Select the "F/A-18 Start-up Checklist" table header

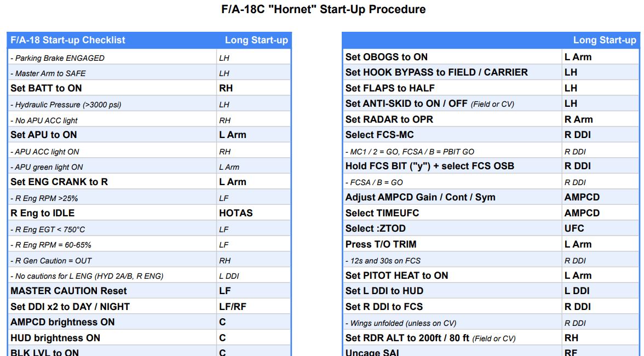(68, 40)
